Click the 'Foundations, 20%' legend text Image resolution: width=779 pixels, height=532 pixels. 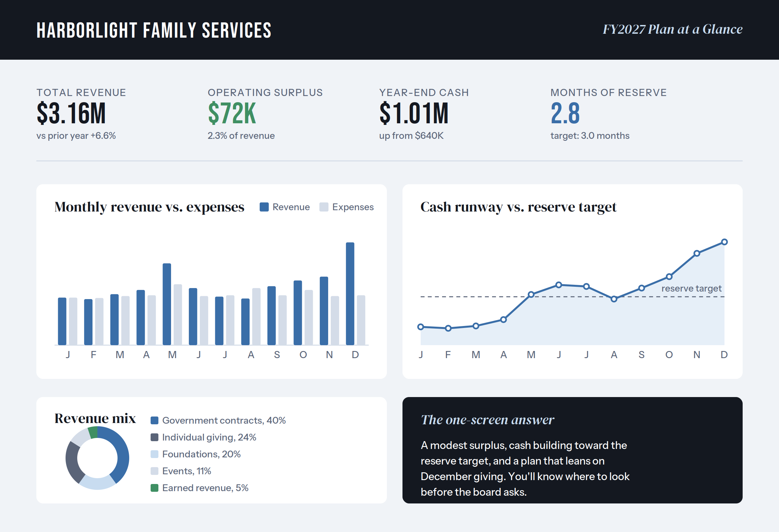tap(202, 454)
